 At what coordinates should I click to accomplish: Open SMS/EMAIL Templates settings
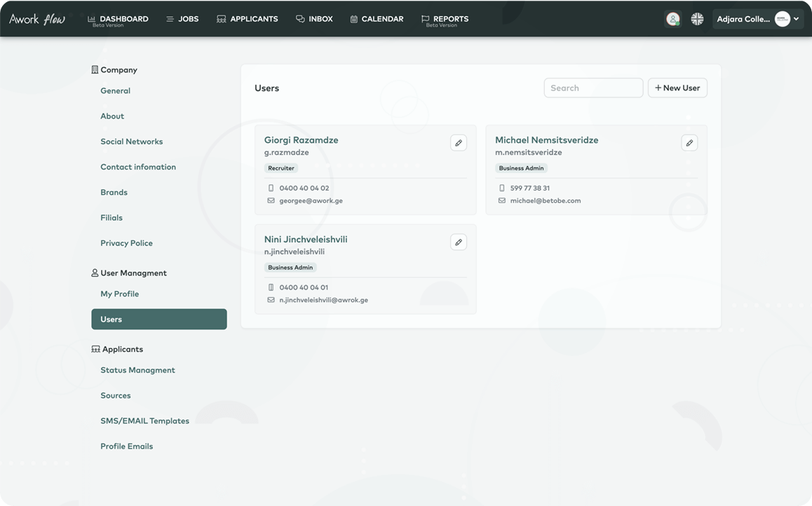[144, 421]
